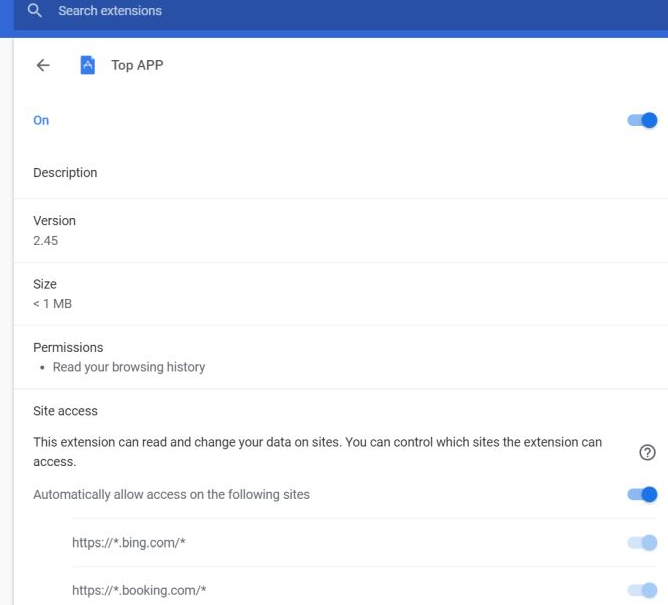668x605 pixels.
Task: Click the search magnifier icon
Action: (x=35, y=11)
